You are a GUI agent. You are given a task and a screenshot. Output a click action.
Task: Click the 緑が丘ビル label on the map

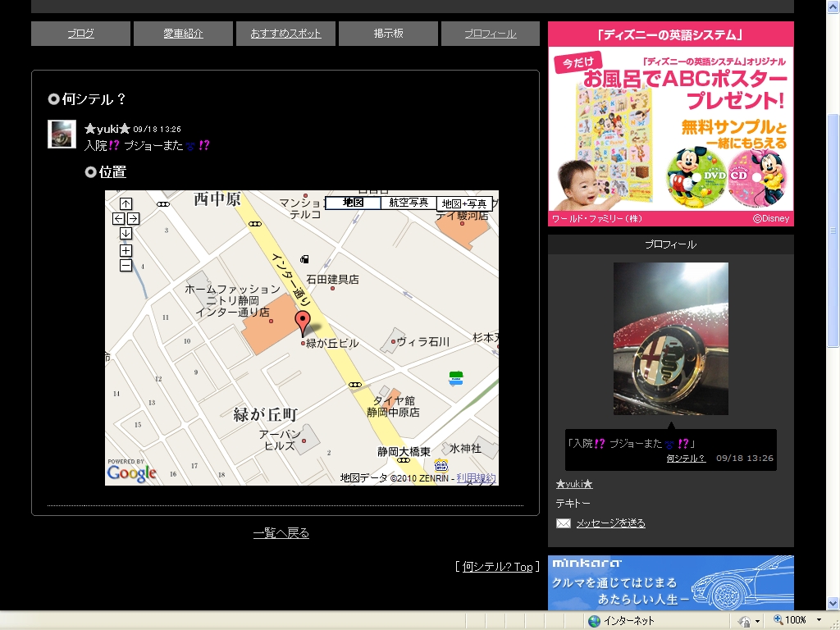click(332, 344)
